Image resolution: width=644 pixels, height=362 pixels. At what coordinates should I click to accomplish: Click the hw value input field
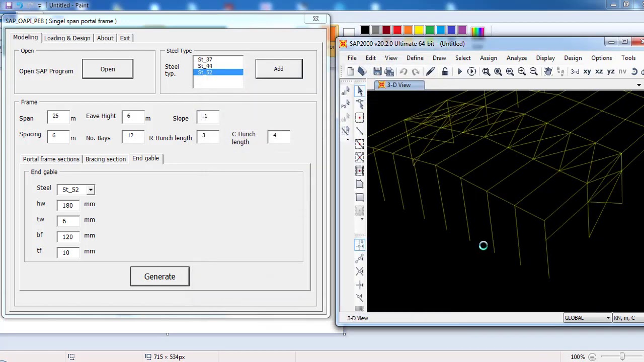click(68, 205)
